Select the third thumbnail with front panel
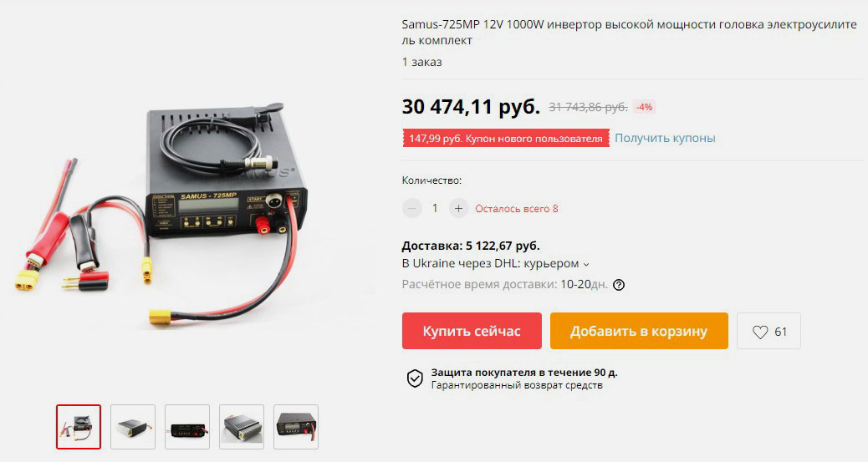 tap(187, 427)
